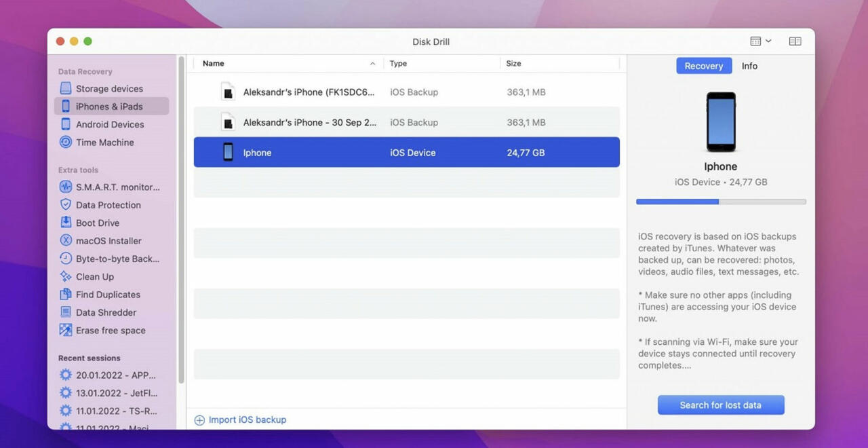Sort by Name column header arrow
The height and width of the screenshot is (448, 868).
[x=372, y=64]
